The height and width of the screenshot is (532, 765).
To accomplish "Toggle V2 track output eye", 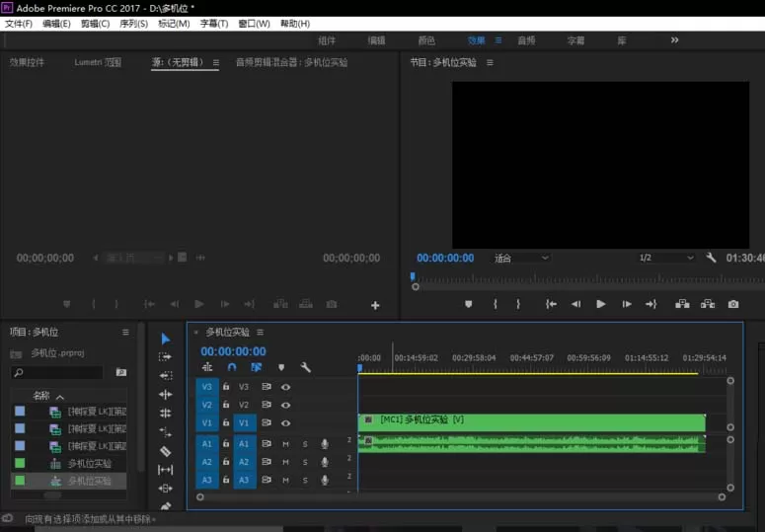I will [x=286, y=406].
